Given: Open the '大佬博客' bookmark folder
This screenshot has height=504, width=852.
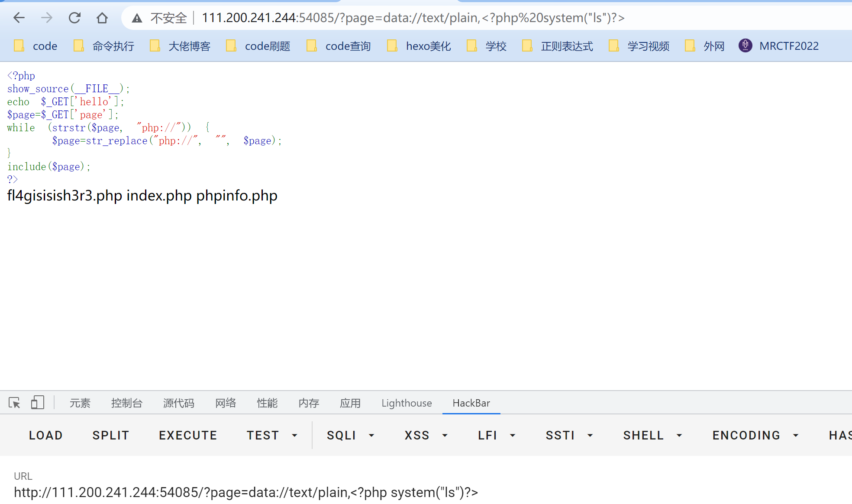Looking at the screenshot, I should tap(180, 46).
